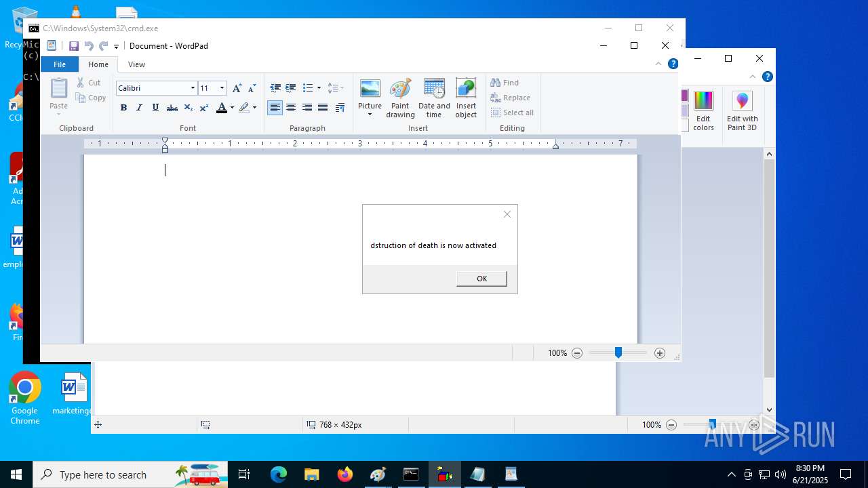Insert Date and time
Screen dimensions: 868x488
click(x=434, y=98)
